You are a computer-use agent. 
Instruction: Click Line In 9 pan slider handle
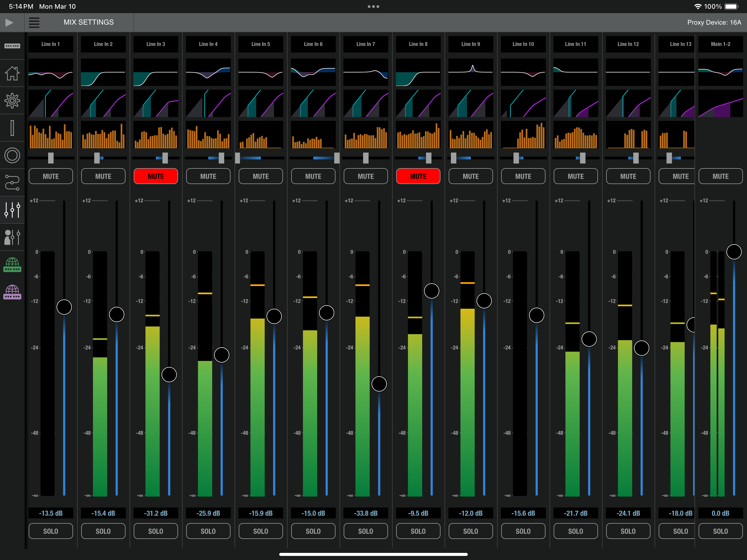point(454,158)
